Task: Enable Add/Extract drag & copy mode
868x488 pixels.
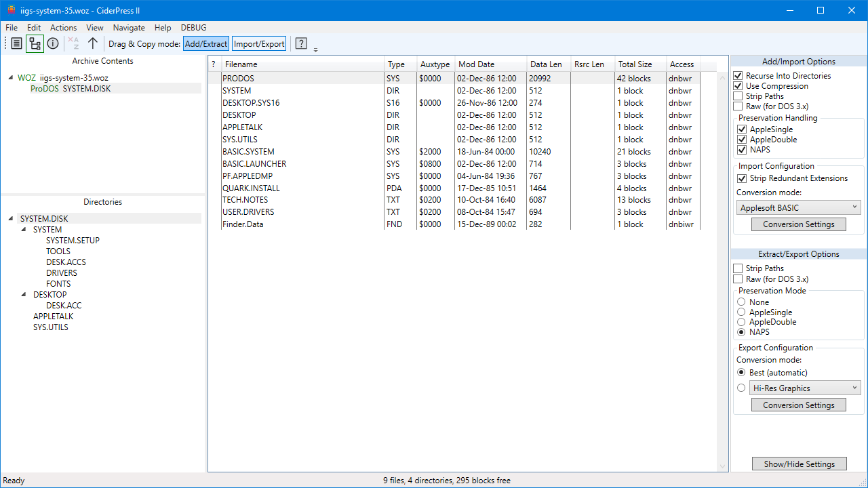Action: coord(206,43)
